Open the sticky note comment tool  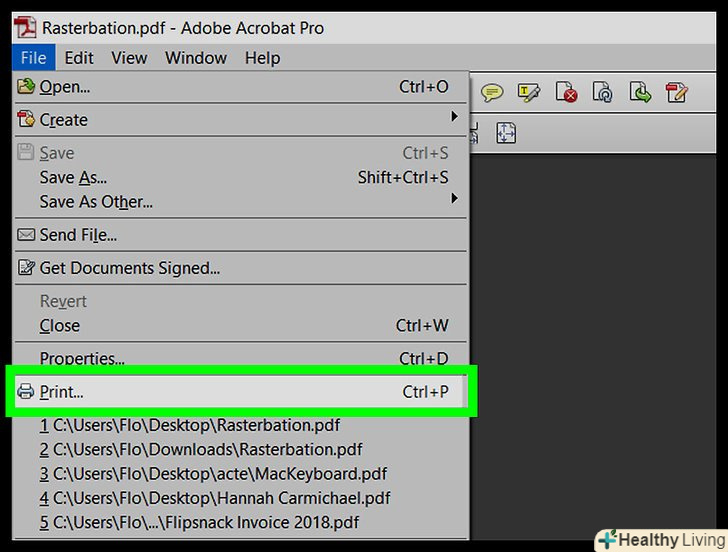point(492,92)
